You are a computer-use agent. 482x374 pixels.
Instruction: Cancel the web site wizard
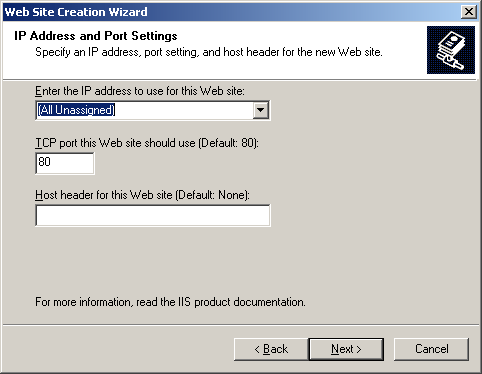click(431, 349)
